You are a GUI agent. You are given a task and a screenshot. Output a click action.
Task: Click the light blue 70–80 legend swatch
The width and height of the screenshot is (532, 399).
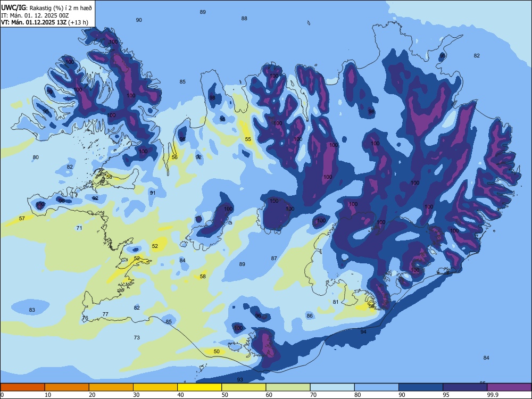pyautogui.click(x=332, y=387)
